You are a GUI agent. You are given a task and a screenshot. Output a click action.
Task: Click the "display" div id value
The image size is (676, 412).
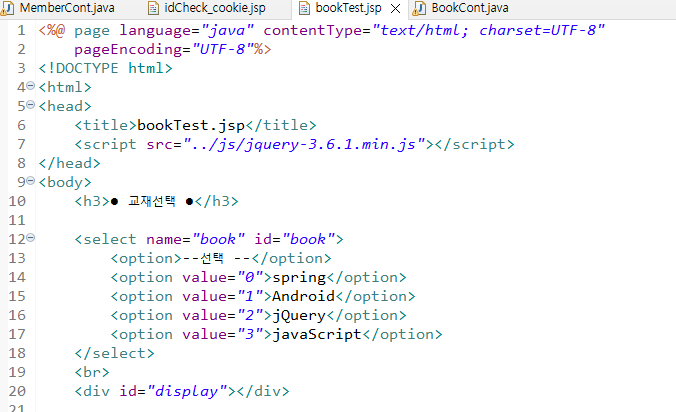pos(188,391)
